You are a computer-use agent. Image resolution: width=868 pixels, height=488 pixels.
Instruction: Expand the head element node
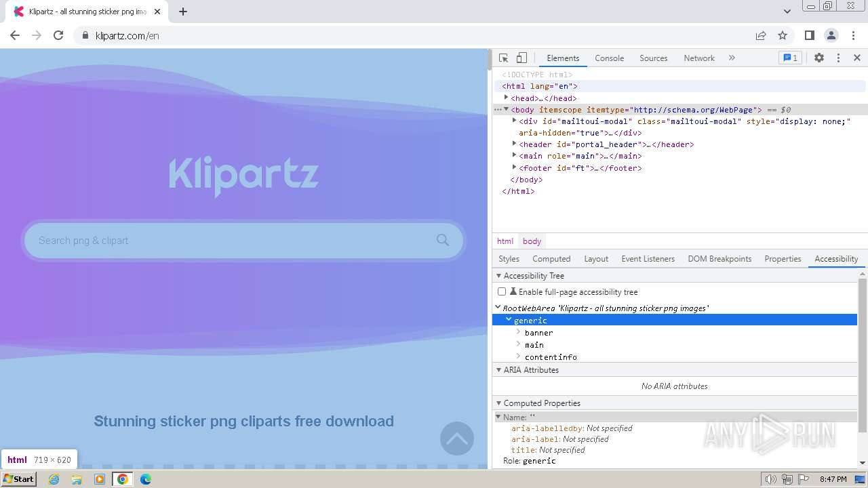click(x=506, y=98)
